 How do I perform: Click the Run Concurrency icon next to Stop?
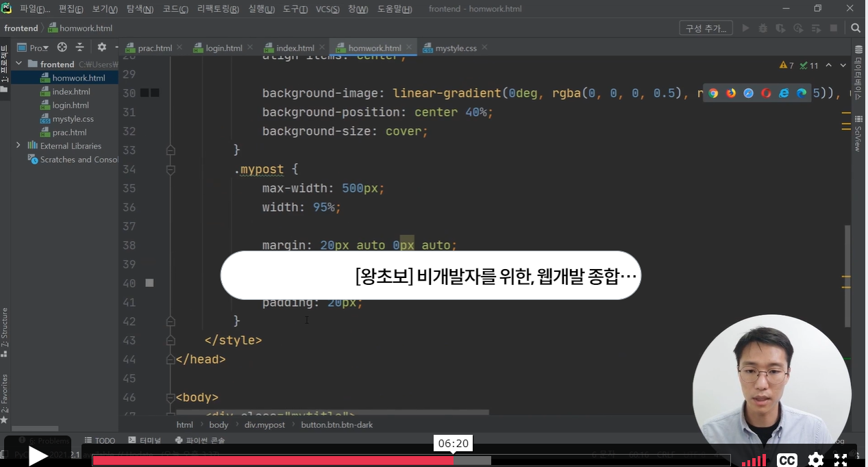(816, 28)
